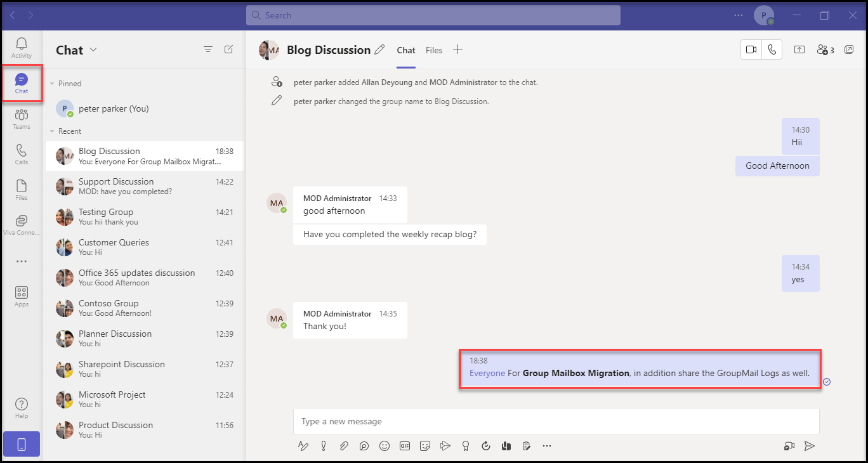Click the GIF button in compose toolbar

click(x=405, y=446)
